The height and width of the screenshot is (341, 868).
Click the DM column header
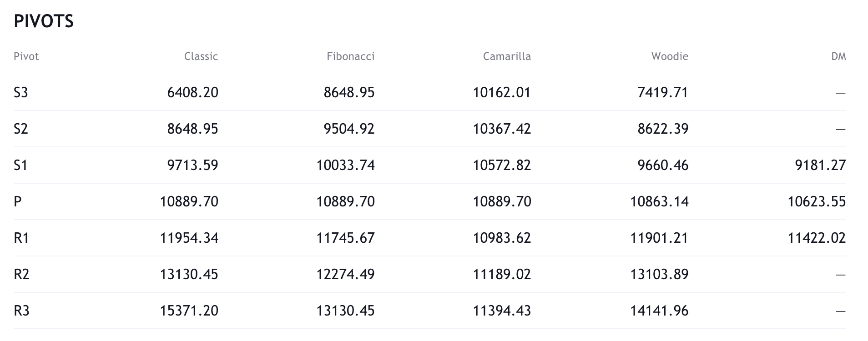[838, 56]
